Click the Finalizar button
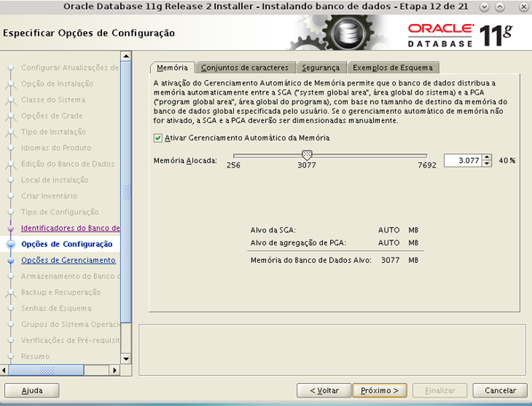This screenshot has width=532, height=406. tap(440, 390)
